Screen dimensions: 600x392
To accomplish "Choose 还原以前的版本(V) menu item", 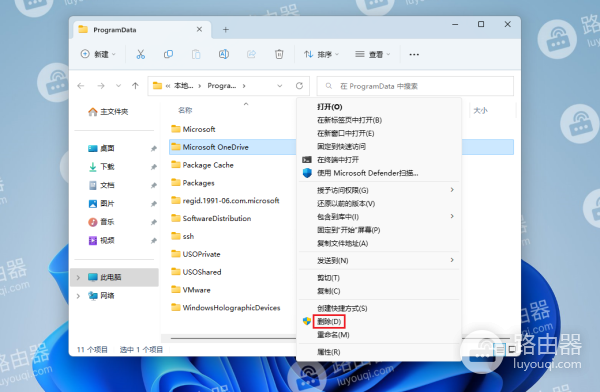I will (379, 203).
